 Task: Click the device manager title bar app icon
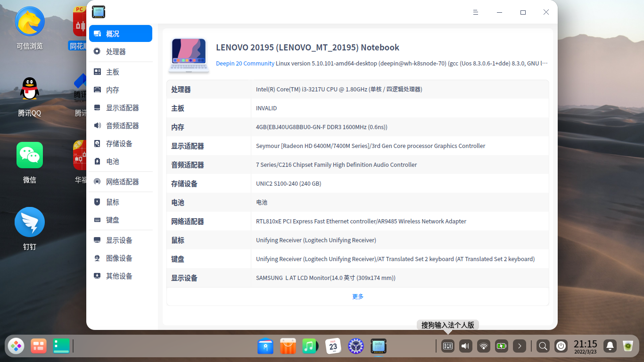[99, 12]
